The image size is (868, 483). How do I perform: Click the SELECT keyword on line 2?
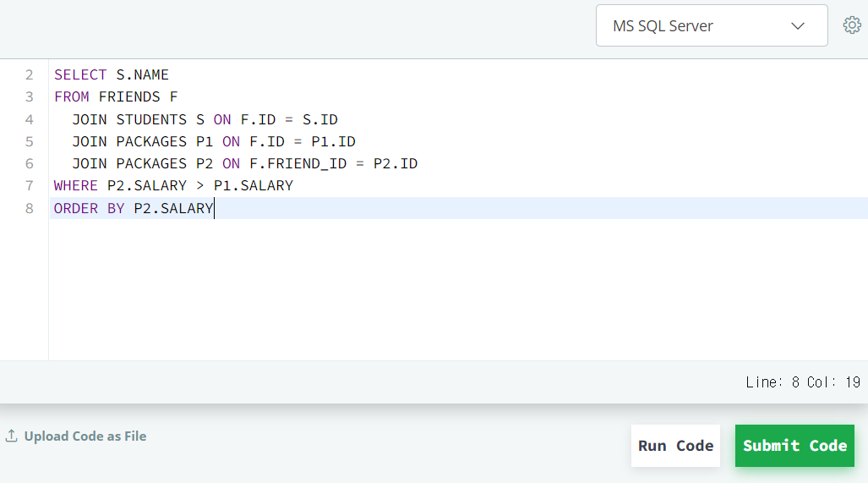tap(80, 74)
